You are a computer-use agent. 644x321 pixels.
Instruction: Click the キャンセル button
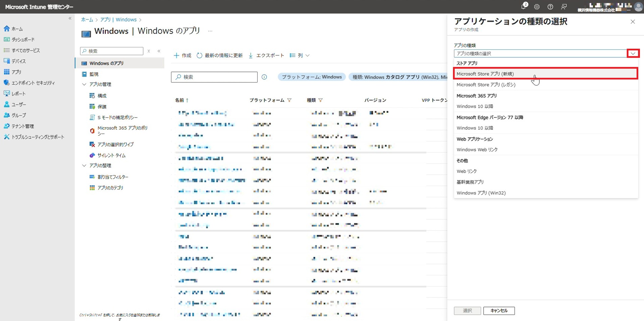(499, 311)
